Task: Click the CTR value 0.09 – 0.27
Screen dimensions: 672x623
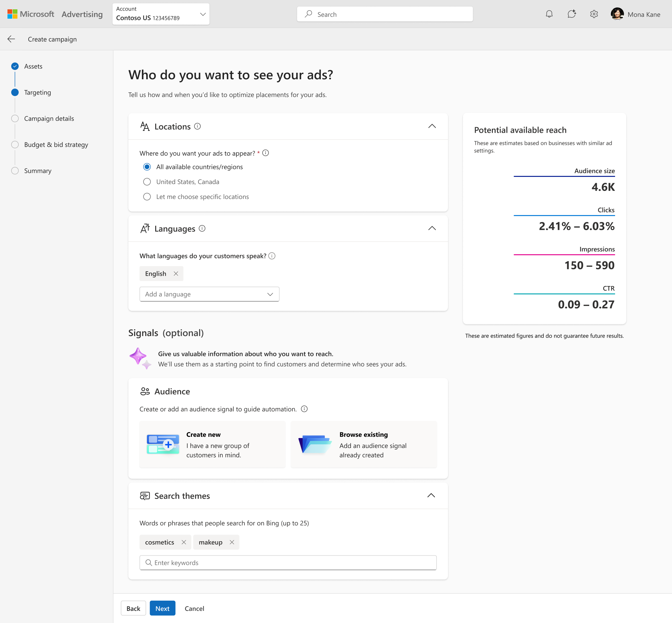Action: point(586,304)
